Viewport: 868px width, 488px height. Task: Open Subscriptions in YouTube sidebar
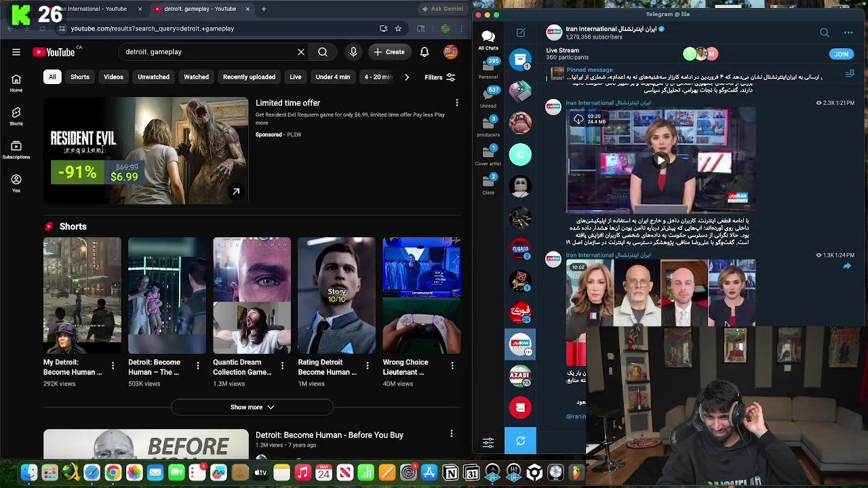[16, 150]
